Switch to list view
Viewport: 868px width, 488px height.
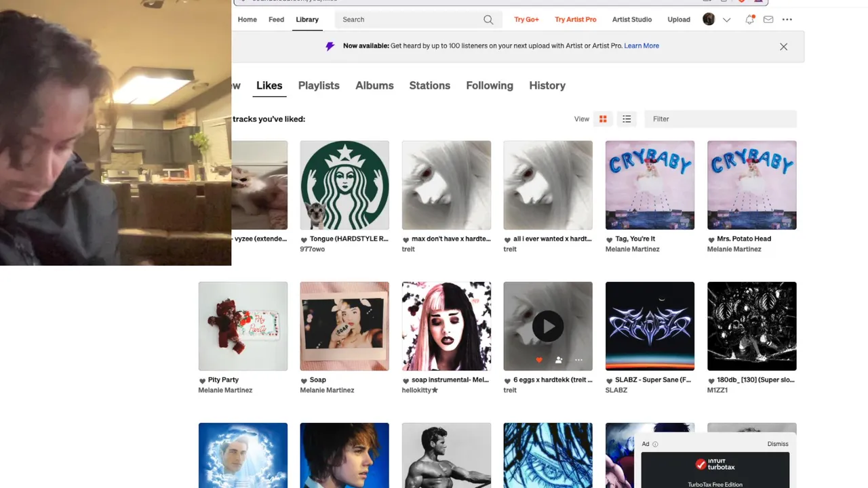coord(627,119)
